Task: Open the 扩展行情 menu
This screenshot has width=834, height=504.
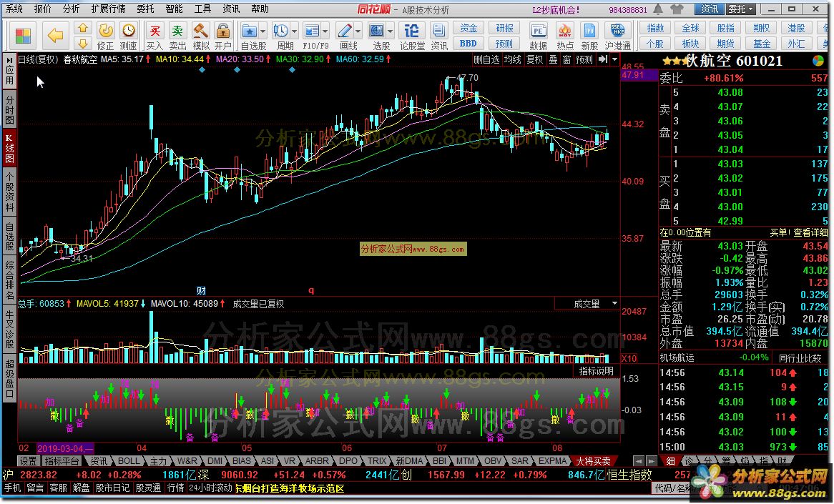Action: pos(108,9)
